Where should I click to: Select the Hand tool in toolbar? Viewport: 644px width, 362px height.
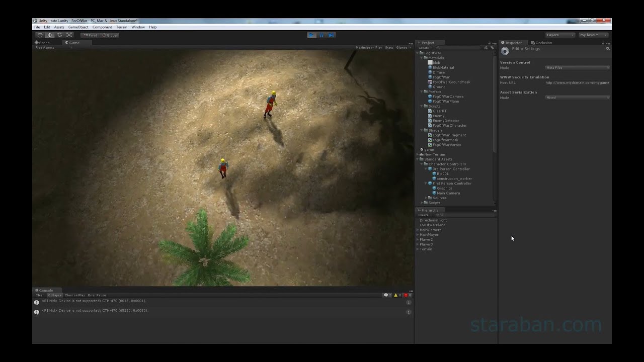[x=40, y=35]
